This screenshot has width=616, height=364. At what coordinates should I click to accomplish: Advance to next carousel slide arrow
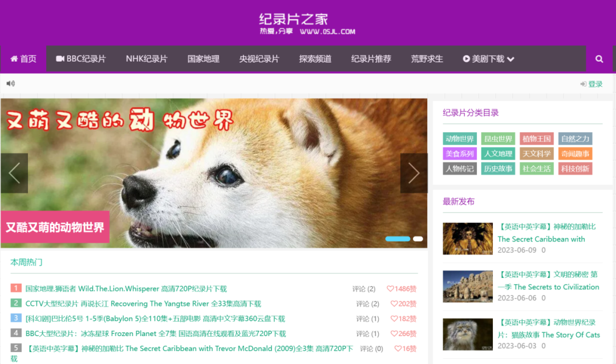click(414, 173)
